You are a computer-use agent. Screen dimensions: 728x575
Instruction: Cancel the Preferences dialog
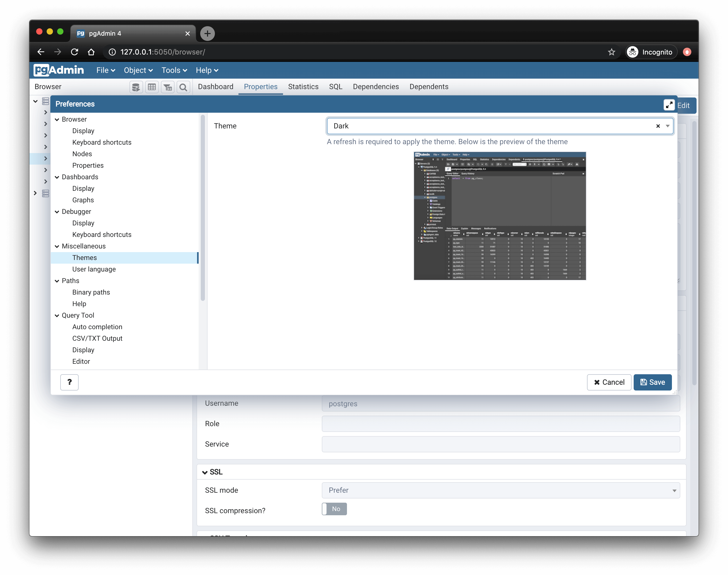click(609, 382)
